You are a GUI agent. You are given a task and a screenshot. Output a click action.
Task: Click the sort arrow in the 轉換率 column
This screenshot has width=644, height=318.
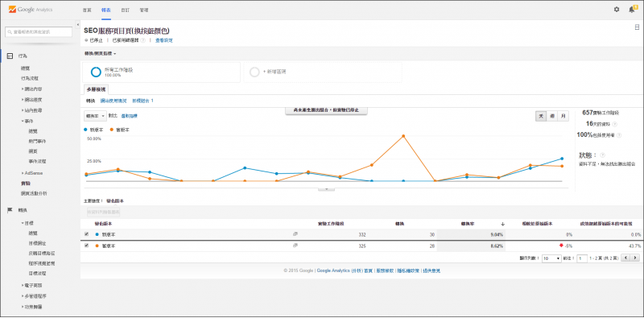(502, 224)
